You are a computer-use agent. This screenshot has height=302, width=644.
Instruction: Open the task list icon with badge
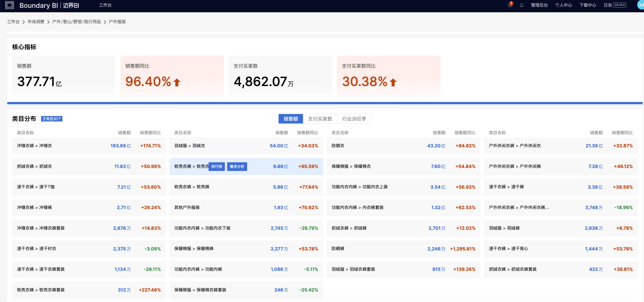pyautogui.click(x=510, y=5)
